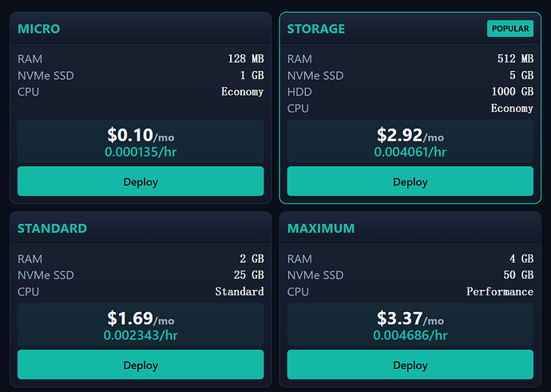The width and height of the screenshot is (551, 392).
Task: Deploy the STORAGE plan
Action: 410,181
